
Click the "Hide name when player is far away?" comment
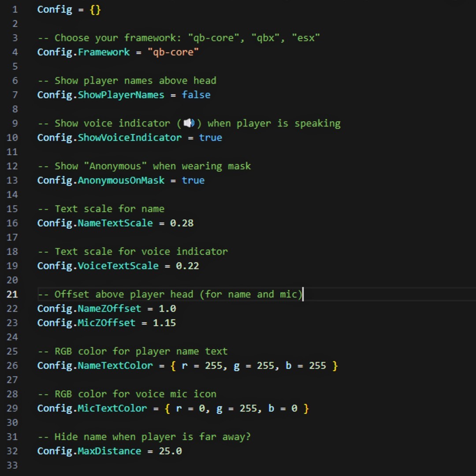(144, 437)
